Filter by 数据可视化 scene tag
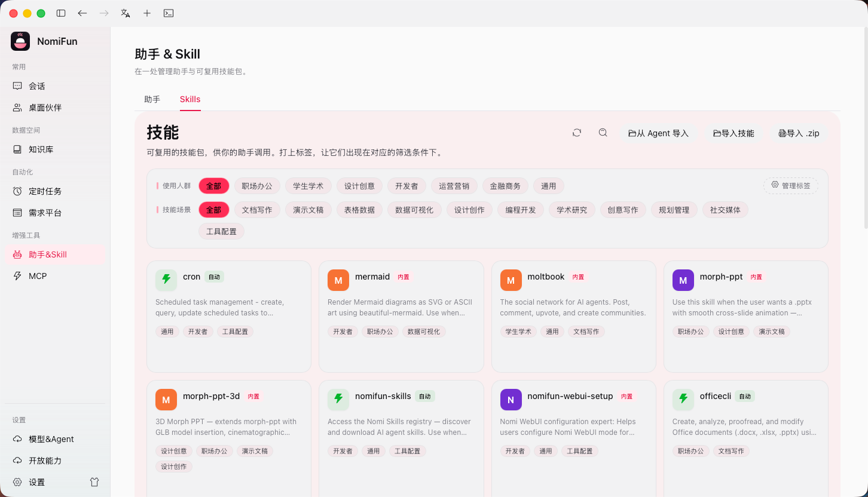 pos(415,210)
